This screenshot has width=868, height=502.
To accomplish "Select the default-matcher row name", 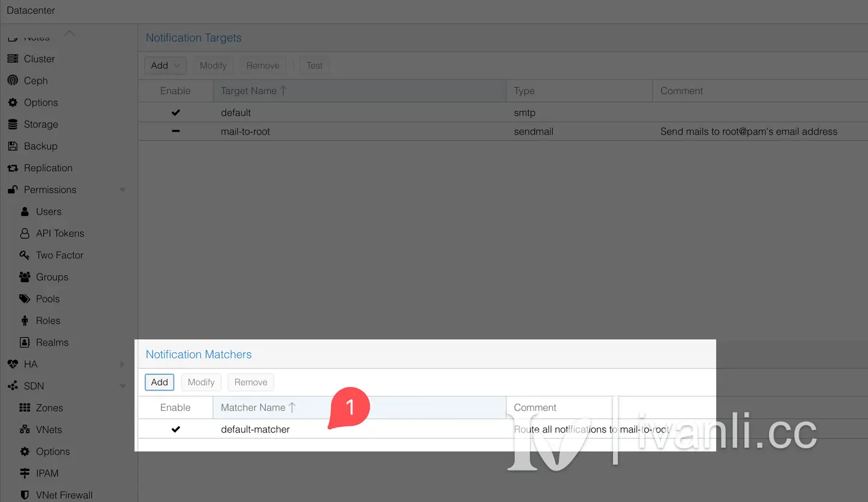I will [x=255, y=430].
